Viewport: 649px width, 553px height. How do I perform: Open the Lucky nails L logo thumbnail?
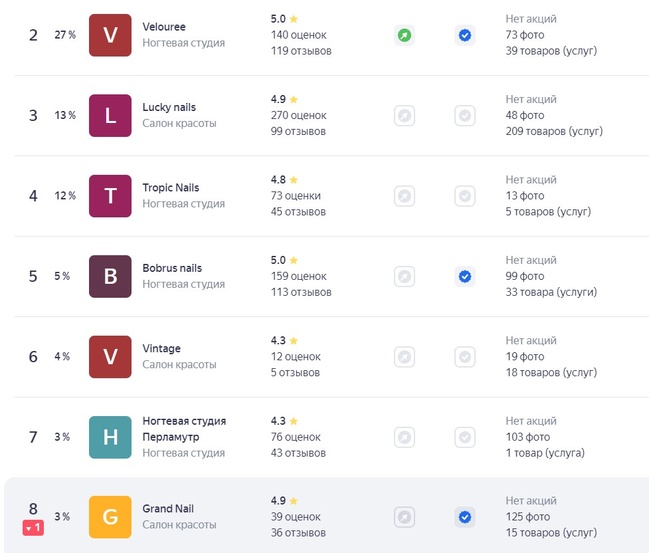tap(110, 115)
